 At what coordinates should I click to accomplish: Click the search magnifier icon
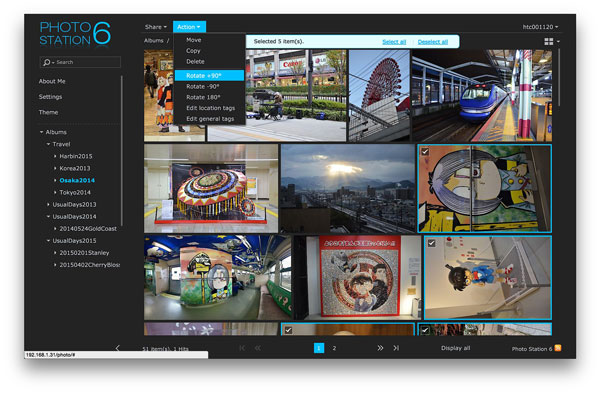tap(46, 62)
